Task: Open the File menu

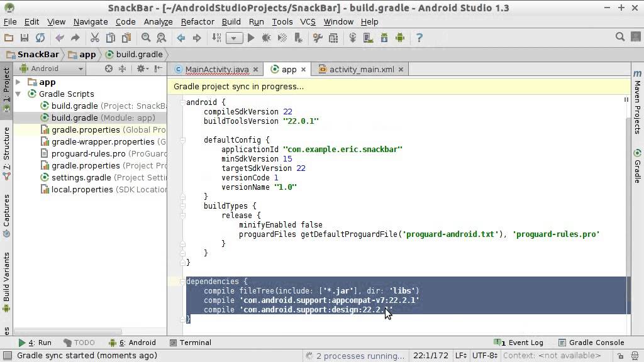Action: click(10, 22)
